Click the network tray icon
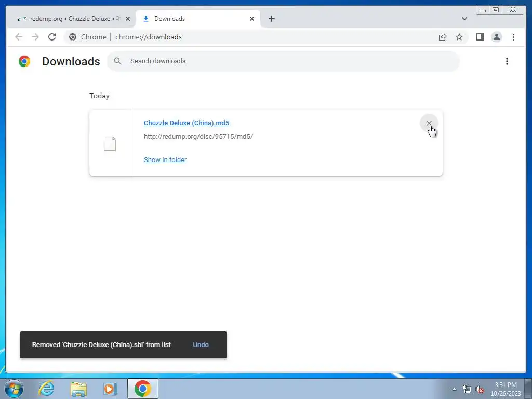532x399 pixels. (x=467, y=389)
